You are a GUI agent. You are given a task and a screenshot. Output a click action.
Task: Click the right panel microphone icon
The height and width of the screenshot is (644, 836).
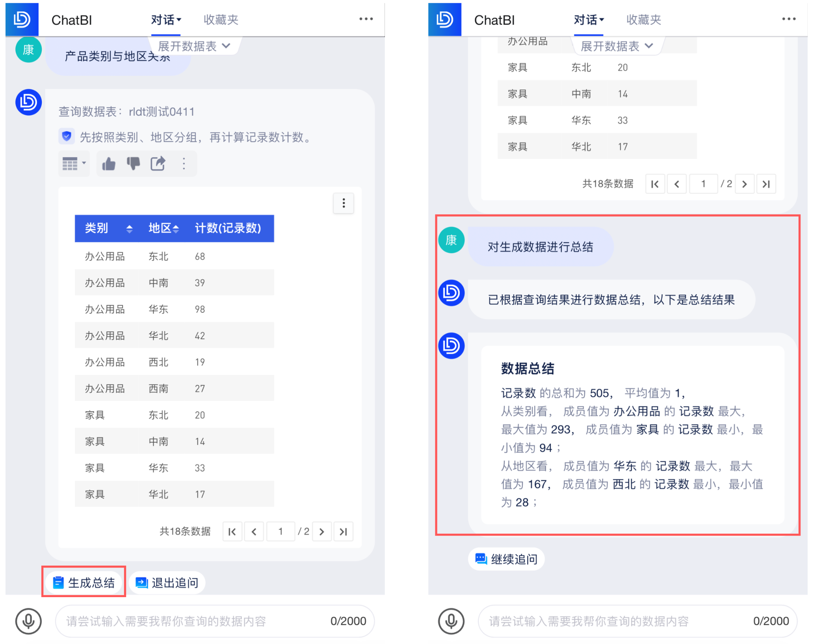[451, 621]
